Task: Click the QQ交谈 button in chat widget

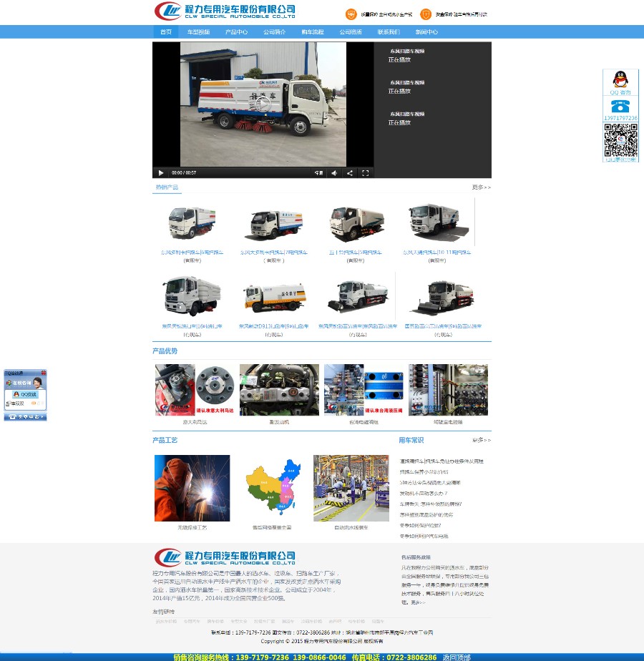Action: 25,395
